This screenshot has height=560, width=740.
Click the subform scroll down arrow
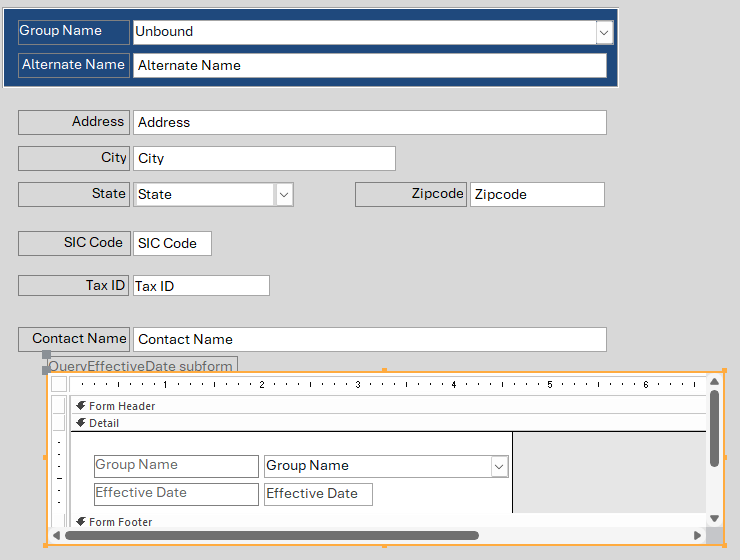[715, 518]
